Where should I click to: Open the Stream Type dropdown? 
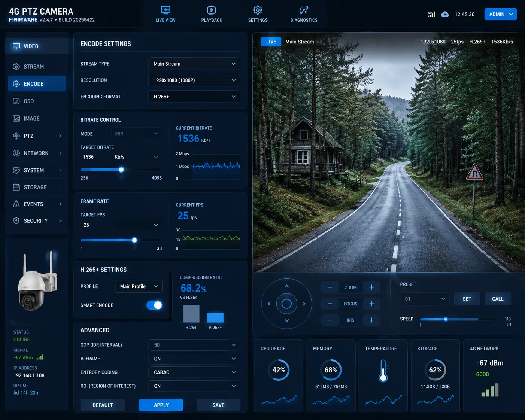(x=194, y=64)
